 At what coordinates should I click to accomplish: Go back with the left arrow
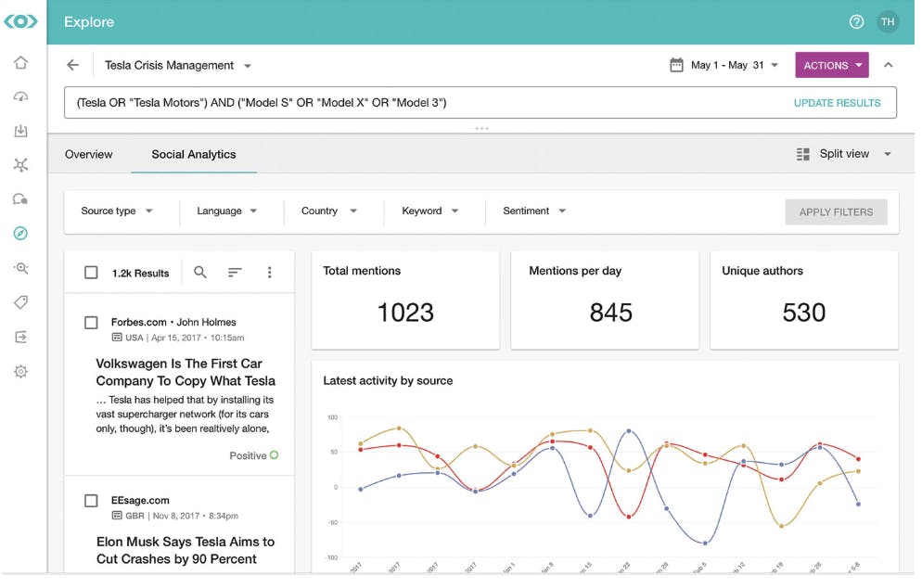point(73,65)
